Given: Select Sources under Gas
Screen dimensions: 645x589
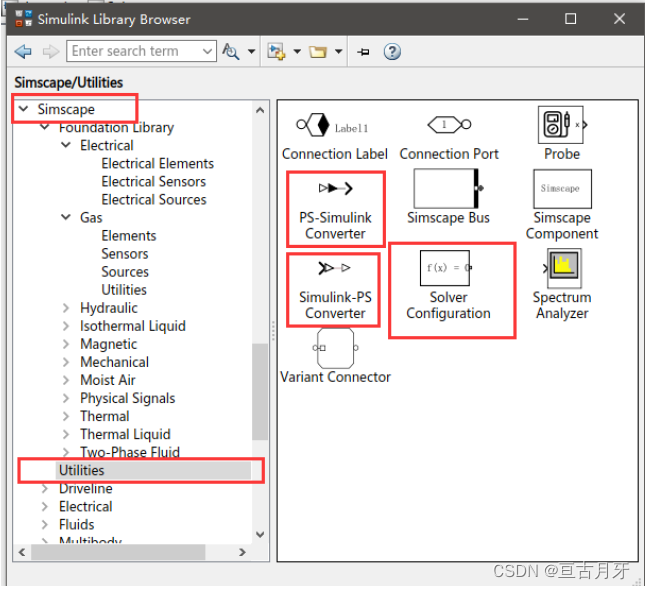Looking at the screenshot, I should [x=125, y=272].
